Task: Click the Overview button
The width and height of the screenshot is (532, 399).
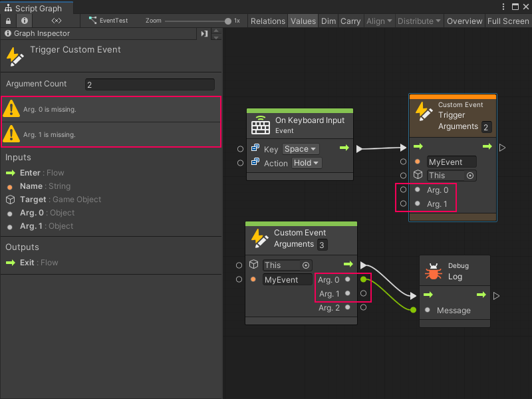Action: [464, 21]
